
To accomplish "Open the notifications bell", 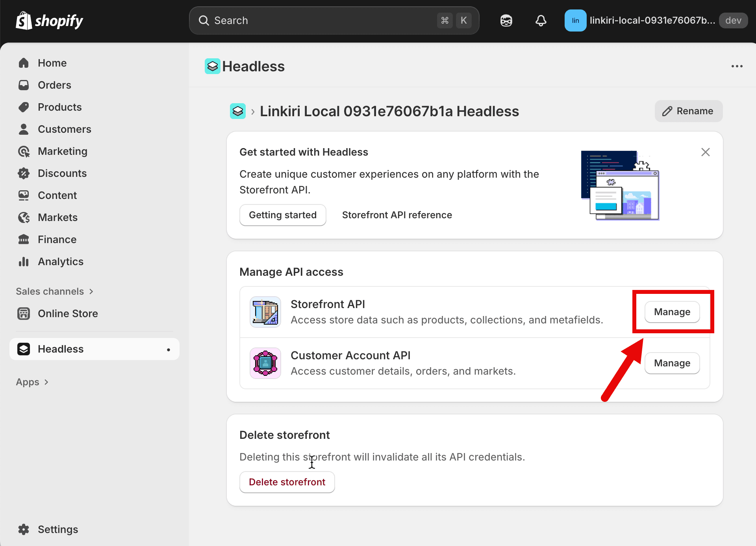I will (541, 20).
